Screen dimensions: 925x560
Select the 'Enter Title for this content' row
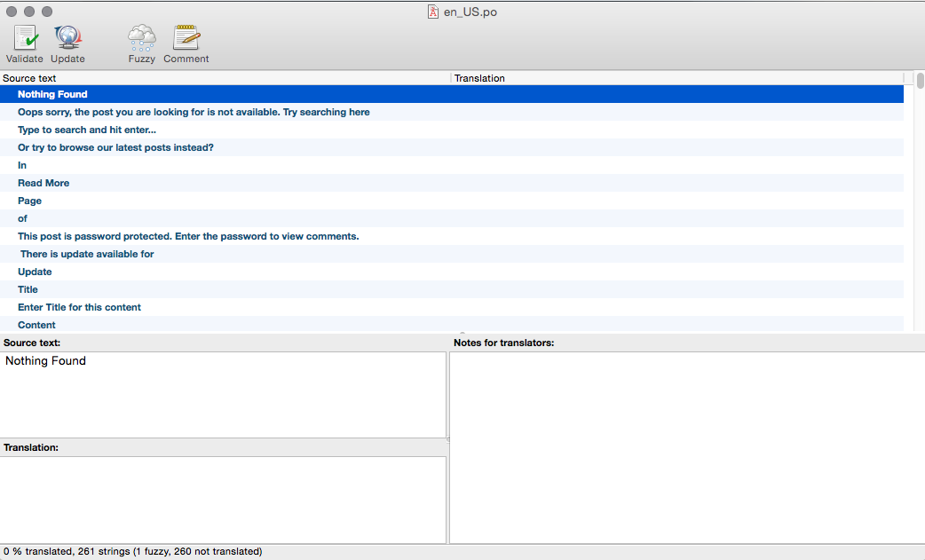point(80,307)
